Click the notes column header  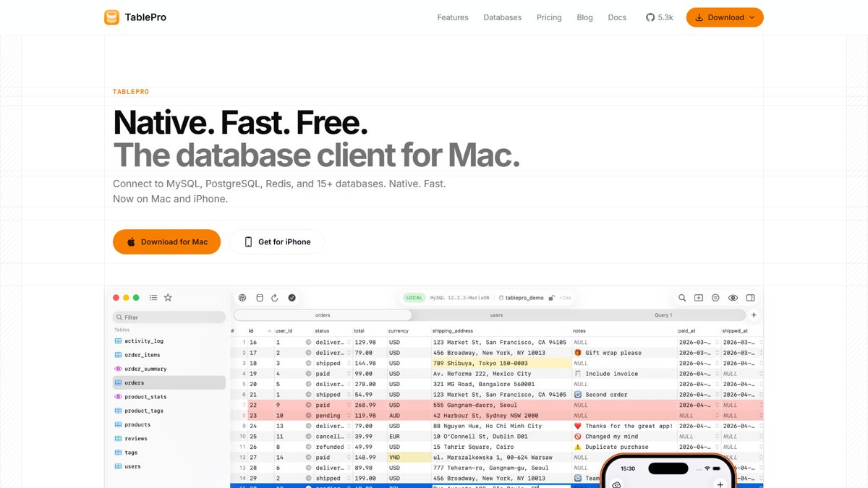point(579,330)
